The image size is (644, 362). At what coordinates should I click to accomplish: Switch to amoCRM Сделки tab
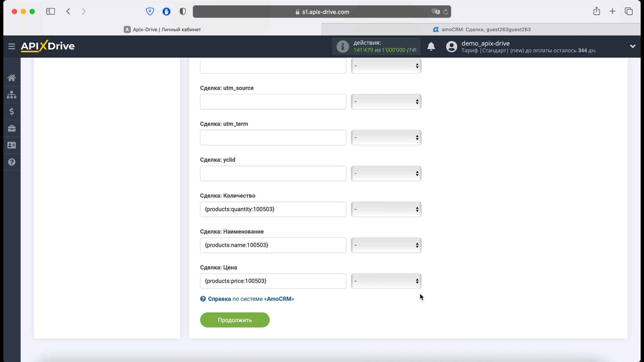coord(481,29)
